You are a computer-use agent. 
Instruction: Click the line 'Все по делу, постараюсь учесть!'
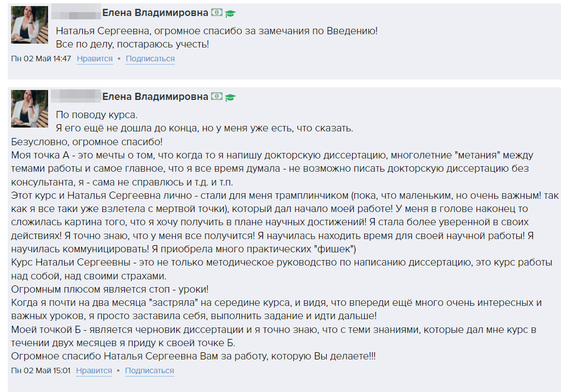coord(133,44)
